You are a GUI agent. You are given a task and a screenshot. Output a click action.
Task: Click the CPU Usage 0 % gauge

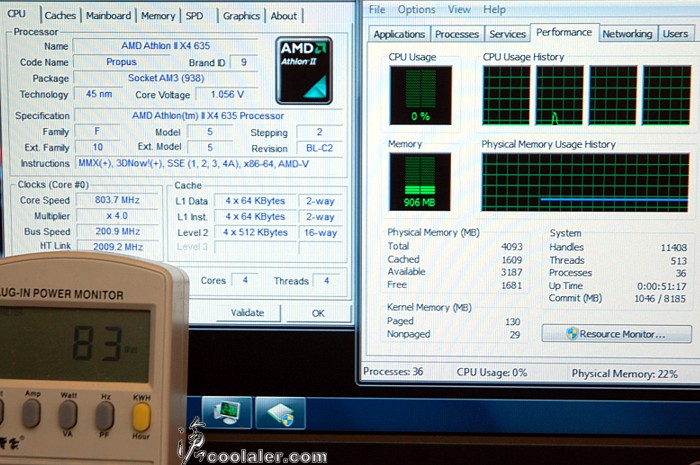click(420, 95)
